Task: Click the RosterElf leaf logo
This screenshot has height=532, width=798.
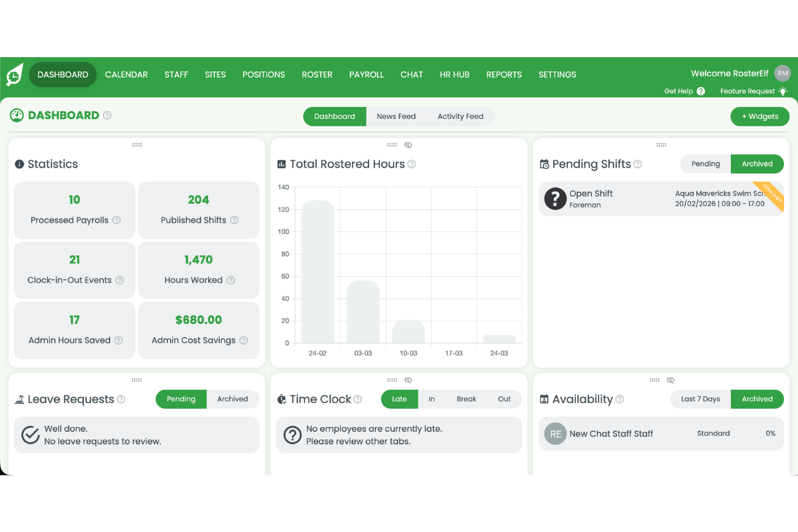Action: tap(13, 74)
